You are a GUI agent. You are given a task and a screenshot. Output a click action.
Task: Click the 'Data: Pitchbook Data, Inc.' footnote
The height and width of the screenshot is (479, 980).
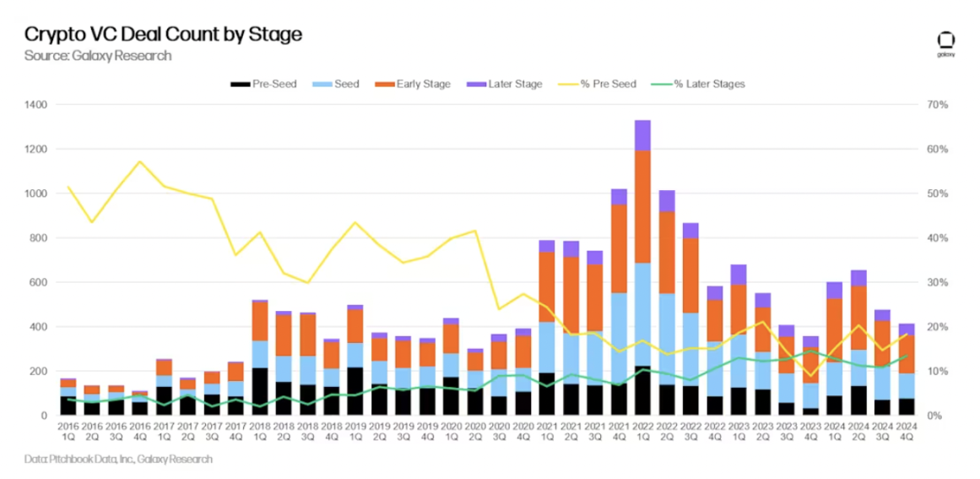(118, 460)
